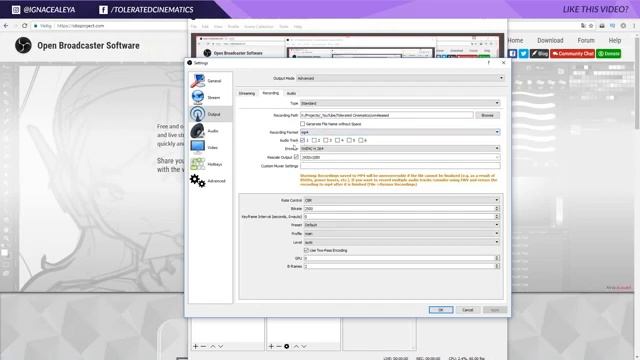The height and width of the screenshot is (360, 640).
Task: Move scene down arrow in OBS
Action: click(220, 346)
